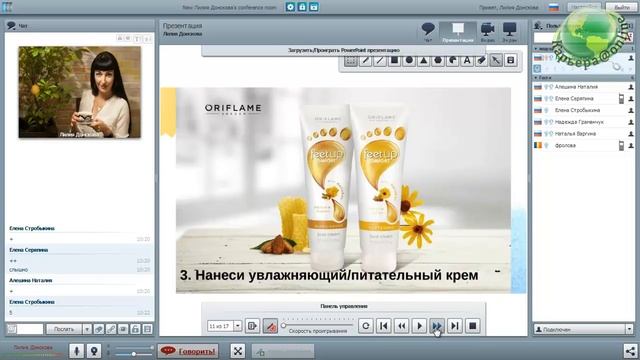
Task: Select participant Елена Стробыкина in guest list
Action: [583, 110]
